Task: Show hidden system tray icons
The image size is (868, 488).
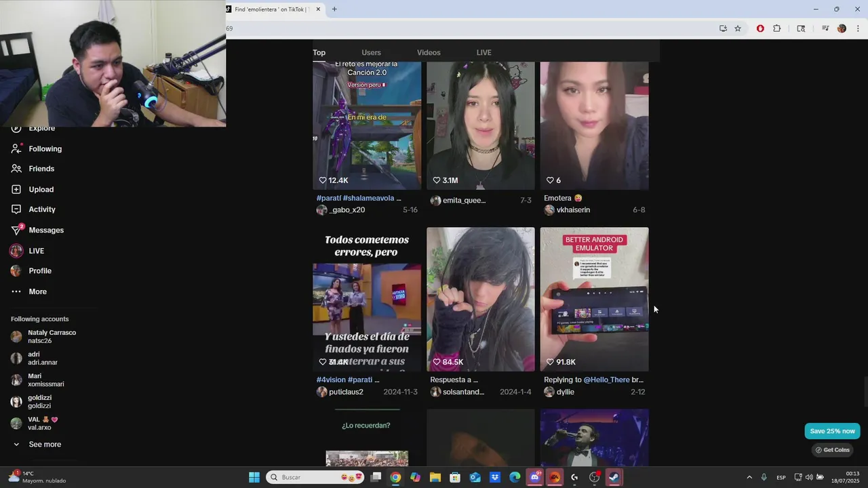Action: tap(749, 477)
